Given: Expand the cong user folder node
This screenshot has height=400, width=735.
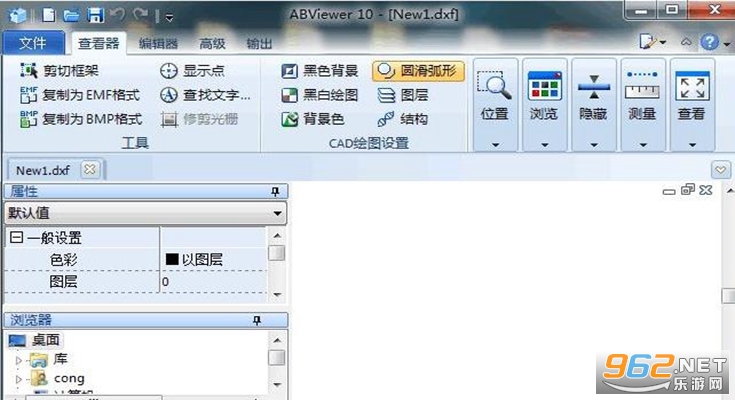Looking at the screenshot, I should click(x=18, y=378).
